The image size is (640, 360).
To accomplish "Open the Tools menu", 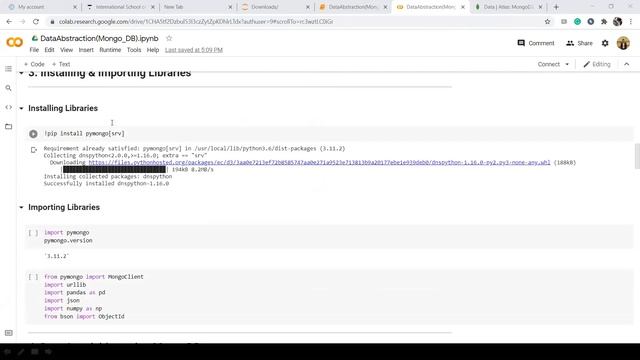I will 134,50.
